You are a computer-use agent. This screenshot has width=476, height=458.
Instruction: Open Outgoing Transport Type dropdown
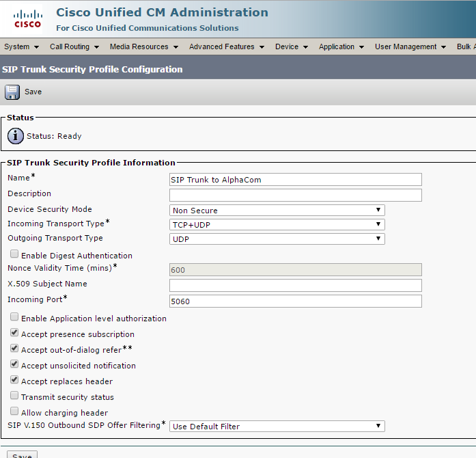pyautogui.click(x=277, y=239)
